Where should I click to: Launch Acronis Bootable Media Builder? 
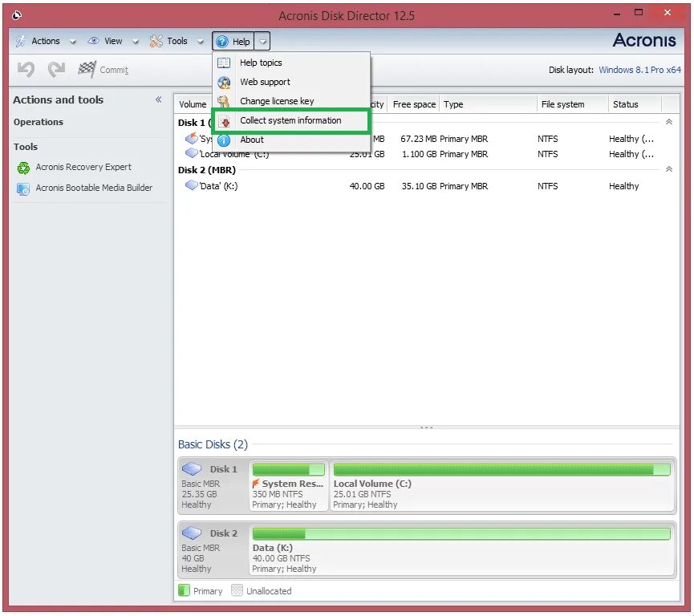pos(94,188)
